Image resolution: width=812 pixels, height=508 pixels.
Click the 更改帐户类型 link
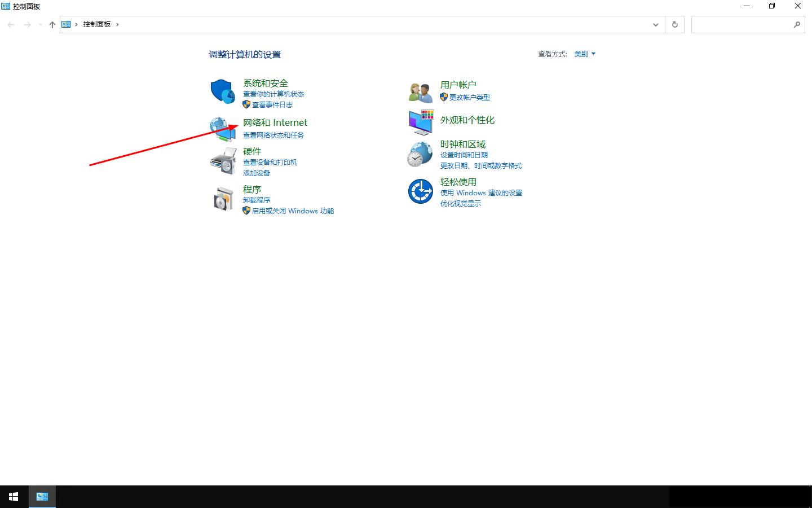[x=469, y=98]
